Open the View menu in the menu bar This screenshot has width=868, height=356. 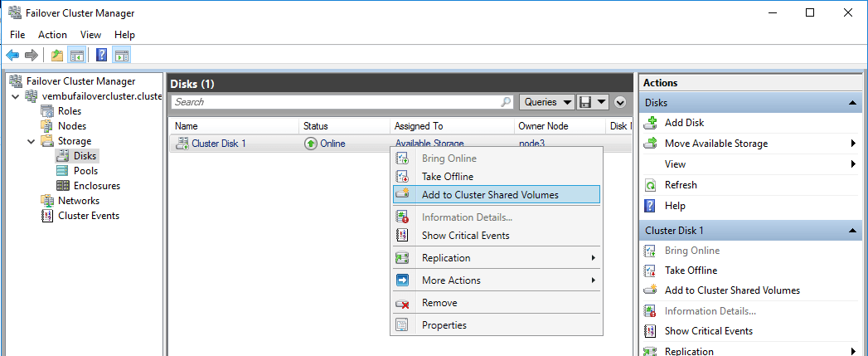click(91, 34)
